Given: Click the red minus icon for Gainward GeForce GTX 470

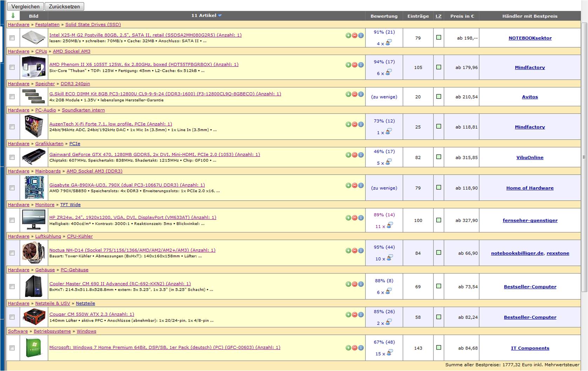Looking at the screenshot, I should pos(354,155).
